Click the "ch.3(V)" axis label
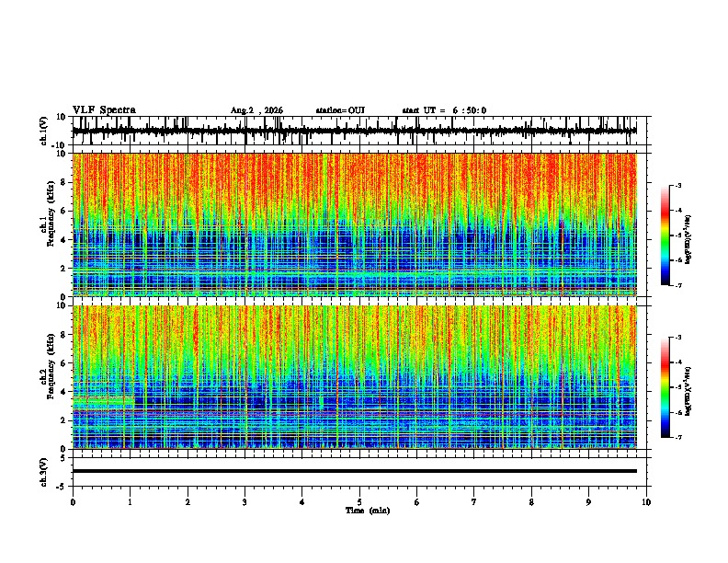 pyautogui.click(x=44, y=472)
